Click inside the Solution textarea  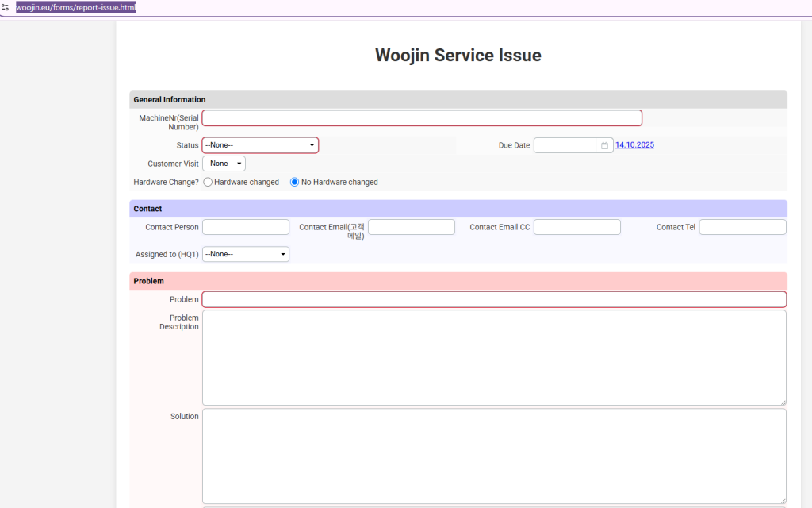494,456
